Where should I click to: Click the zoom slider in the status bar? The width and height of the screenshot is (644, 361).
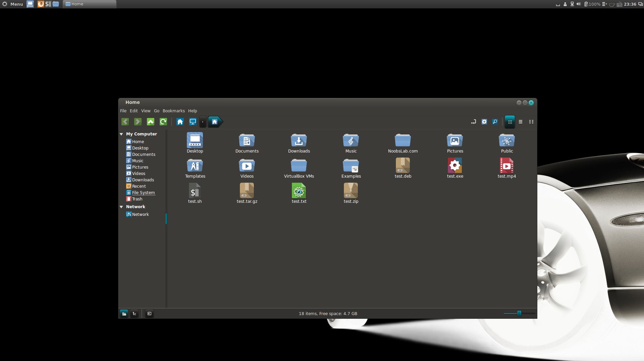click(519, 313)
